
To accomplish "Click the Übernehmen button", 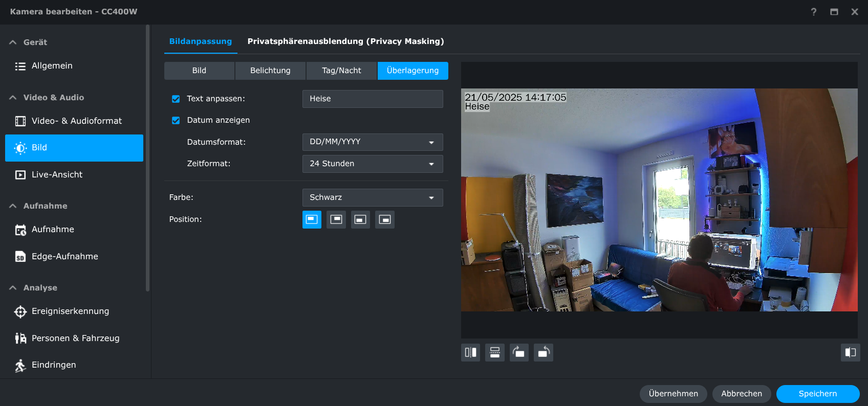I will tap(673, 394).
